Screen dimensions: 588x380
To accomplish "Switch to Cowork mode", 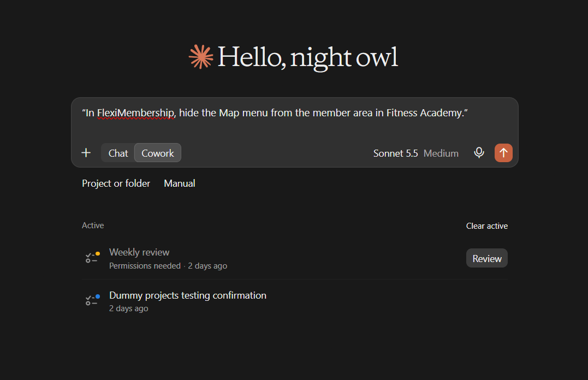I will click(157, 153).
